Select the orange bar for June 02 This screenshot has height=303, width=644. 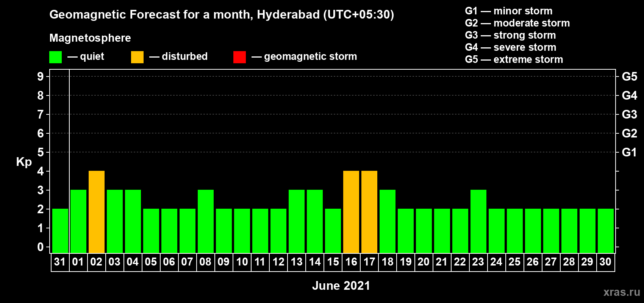97,212
